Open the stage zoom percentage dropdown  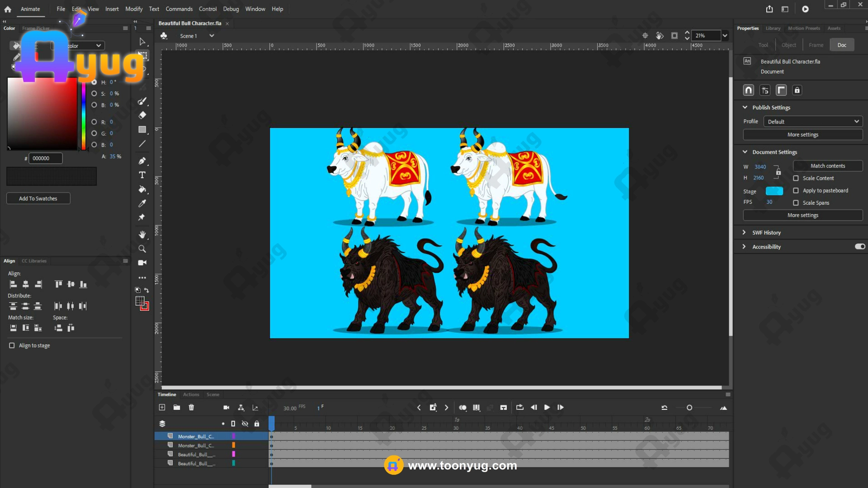725,36
